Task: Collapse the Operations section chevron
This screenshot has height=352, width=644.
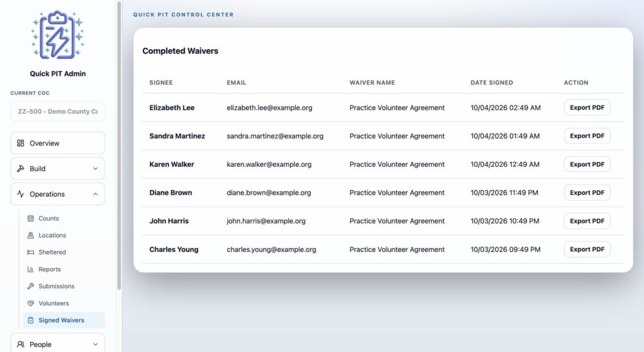Action: [96, 194]
